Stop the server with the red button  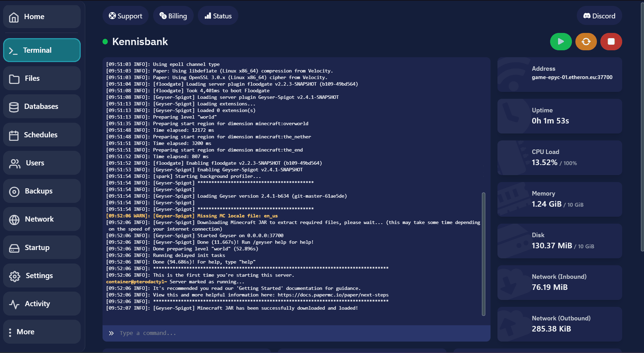tap(611, 42)
